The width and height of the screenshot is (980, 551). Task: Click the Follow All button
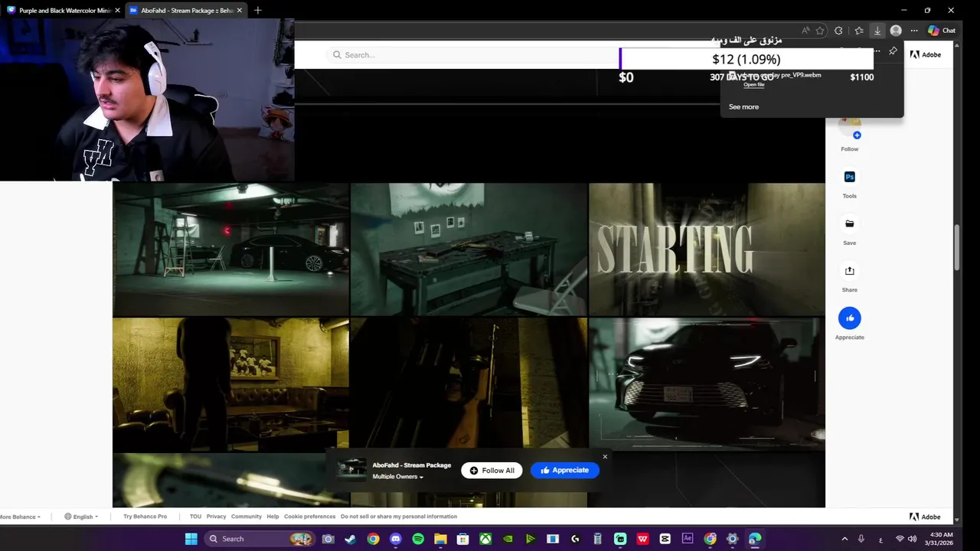pyautogui.click(x=492, y=471)
